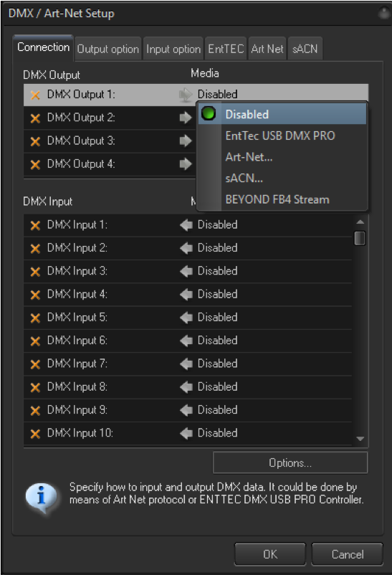392x575 pixels.
Task: Click the DMX Input list scrollbar thumb
Action: tap(360, 238)
